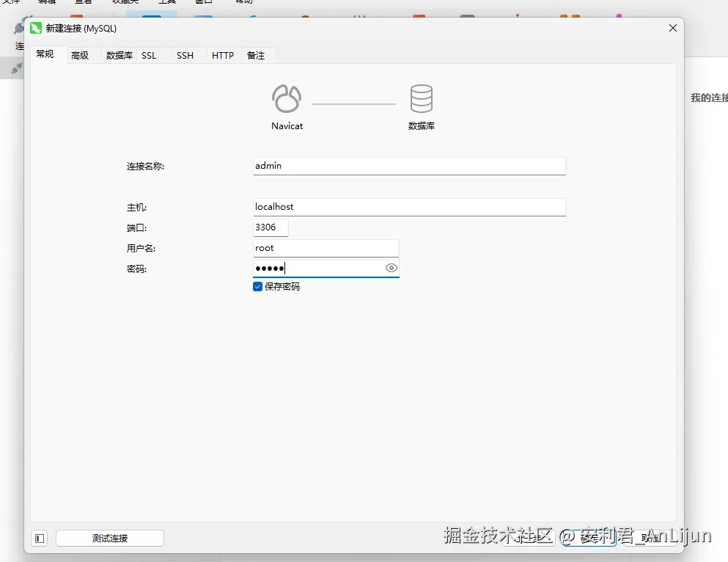Click the 连接名称: label
This screenshot has height=562, width=728.
coord(145,167)
